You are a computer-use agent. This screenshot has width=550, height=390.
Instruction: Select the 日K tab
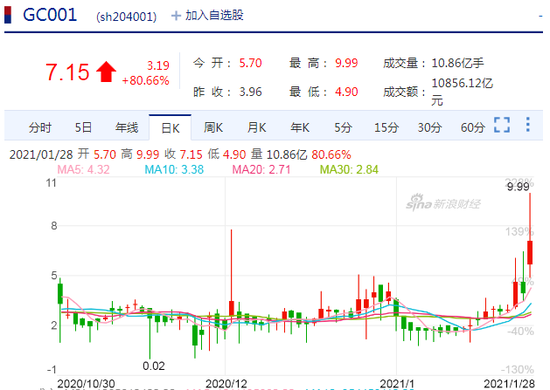click(x=170, y=128)
